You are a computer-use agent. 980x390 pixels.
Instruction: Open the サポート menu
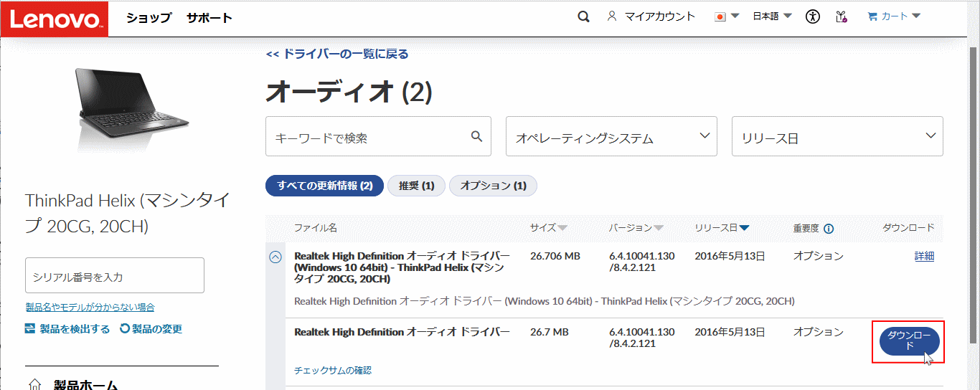[x=209, y=17]
